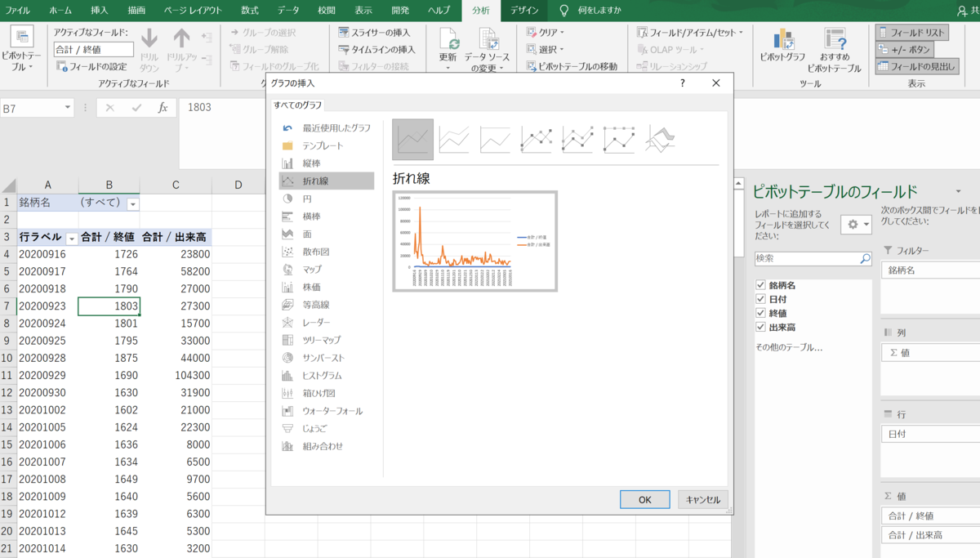Click the 更新 refresh icon
This screenshot has height=558, width=980.
448,49
